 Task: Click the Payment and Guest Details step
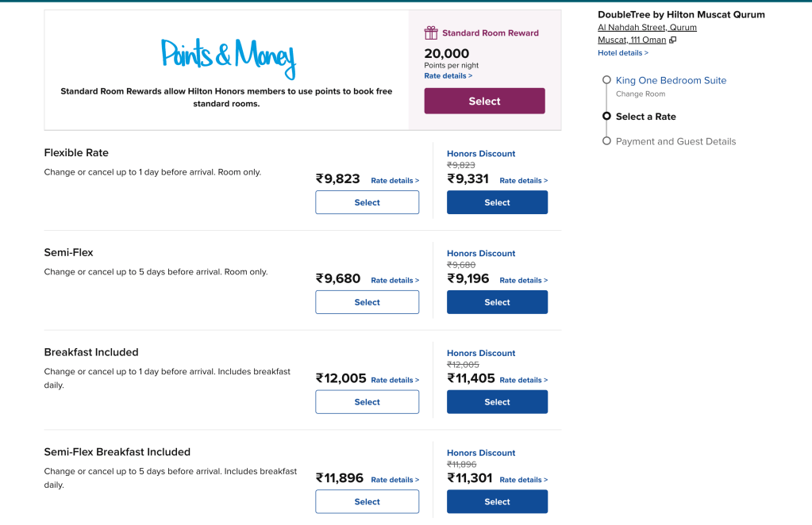pos(675,141)
